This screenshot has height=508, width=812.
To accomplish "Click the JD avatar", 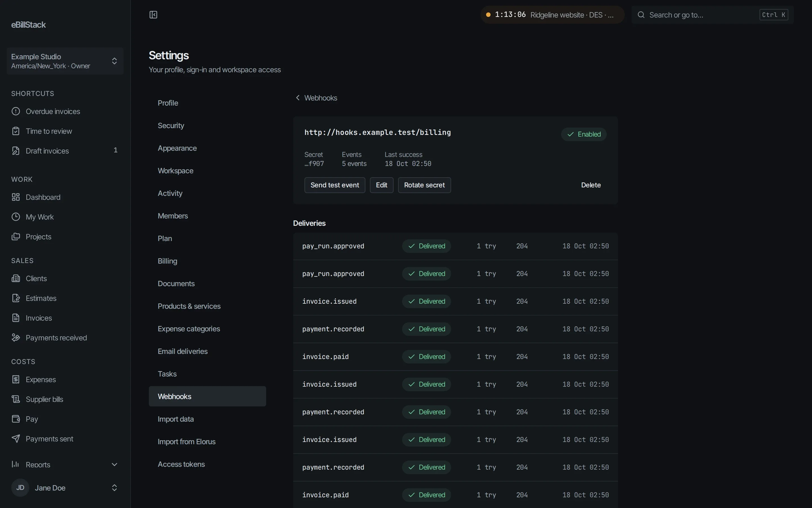I will (20, 487).
